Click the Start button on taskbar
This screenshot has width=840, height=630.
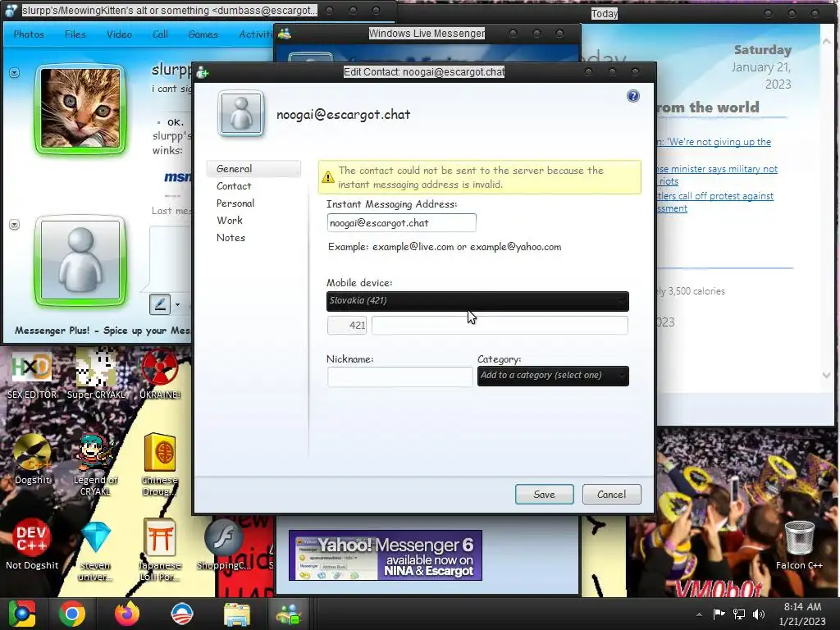[x=22, y=614]
